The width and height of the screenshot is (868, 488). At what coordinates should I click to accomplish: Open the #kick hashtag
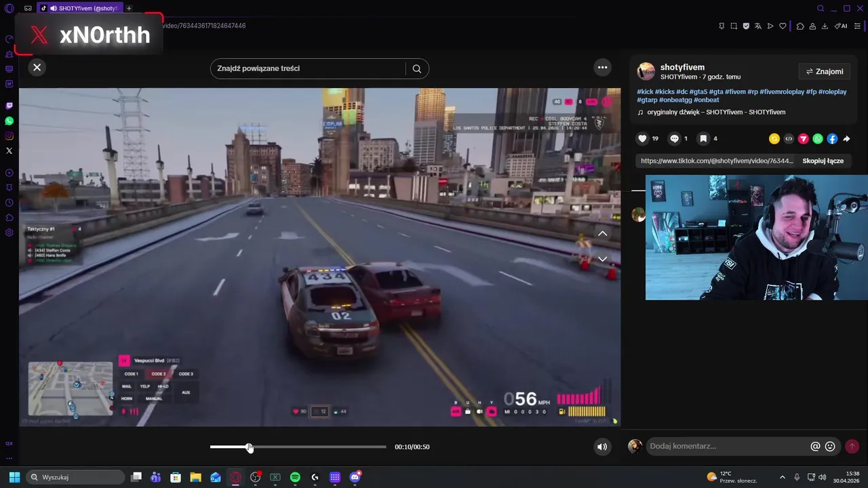645,91
